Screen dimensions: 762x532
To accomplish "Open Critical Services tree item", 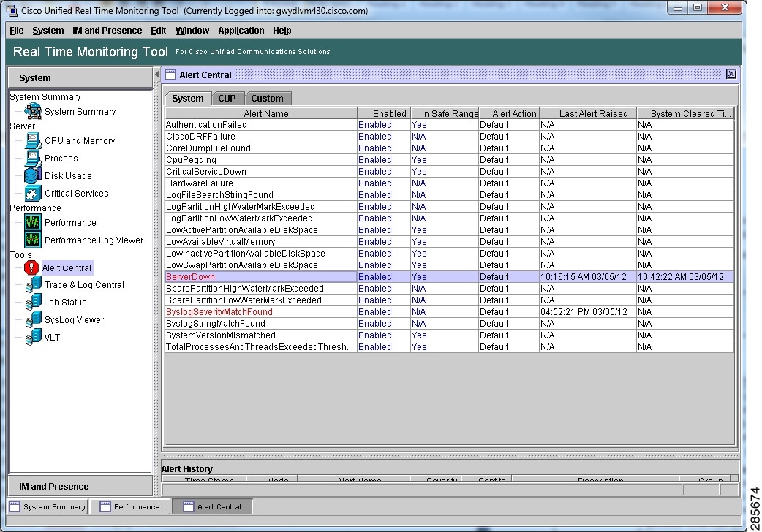I will pos(76,194).
